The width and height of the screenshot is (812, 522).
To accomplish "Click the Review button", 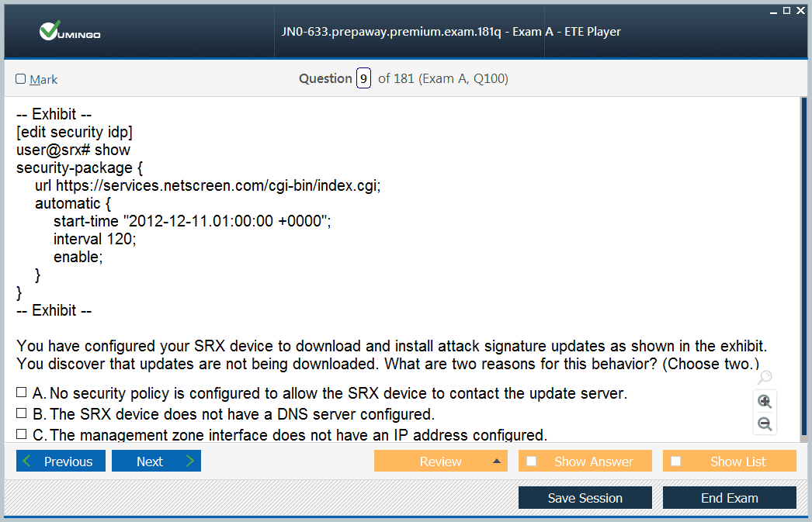I will click(x=440, y=462).
